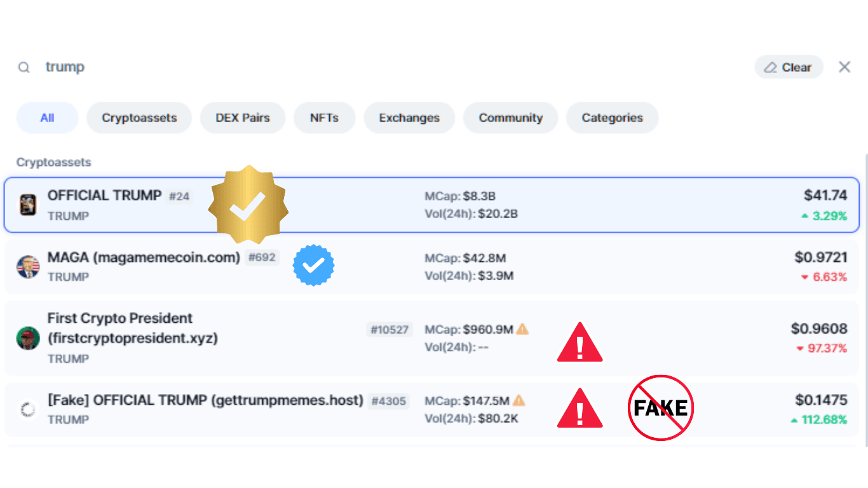Open the [Fake] OFFICIAL TRUMP result
The image size is (868, 488).
[205, 400]
